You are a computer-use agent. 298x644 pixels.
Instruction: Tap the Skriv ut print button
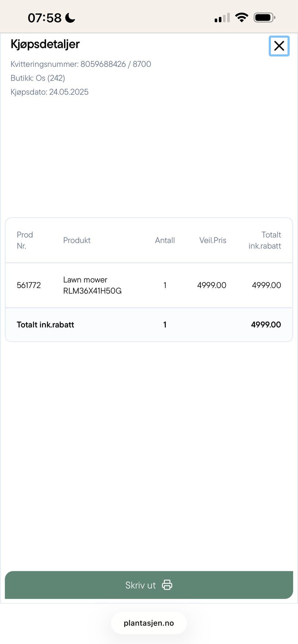[149, 585]
